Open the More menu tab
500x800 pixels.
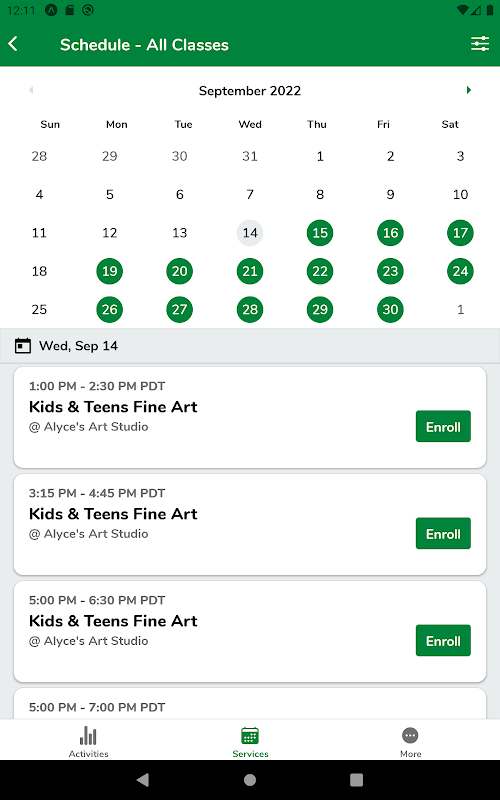(x=410, y=741)
